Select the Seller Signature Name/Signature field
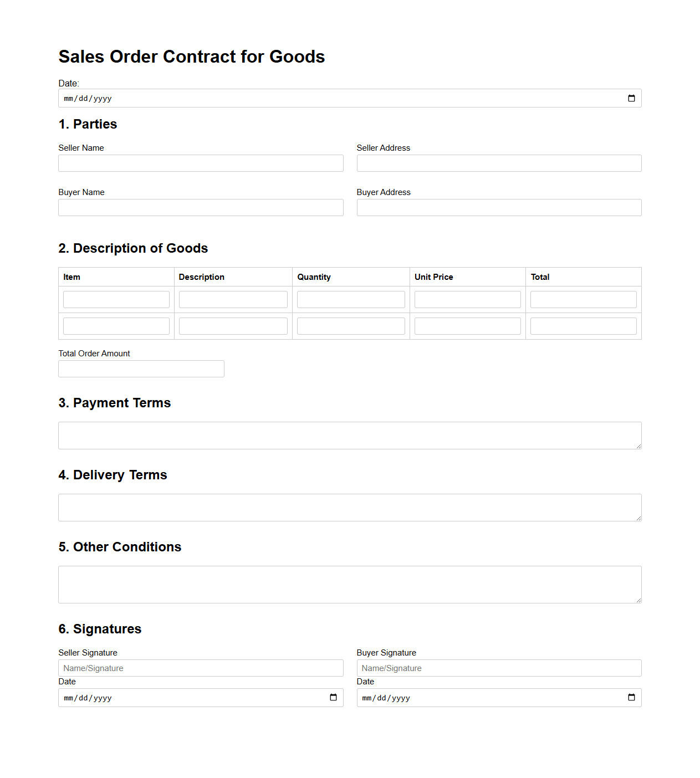The image size is (700, 778). coord(201,668)
